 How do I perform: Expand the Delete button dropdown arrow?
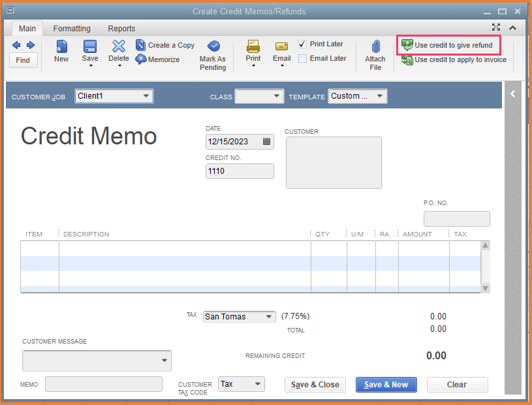pos(119,66)
